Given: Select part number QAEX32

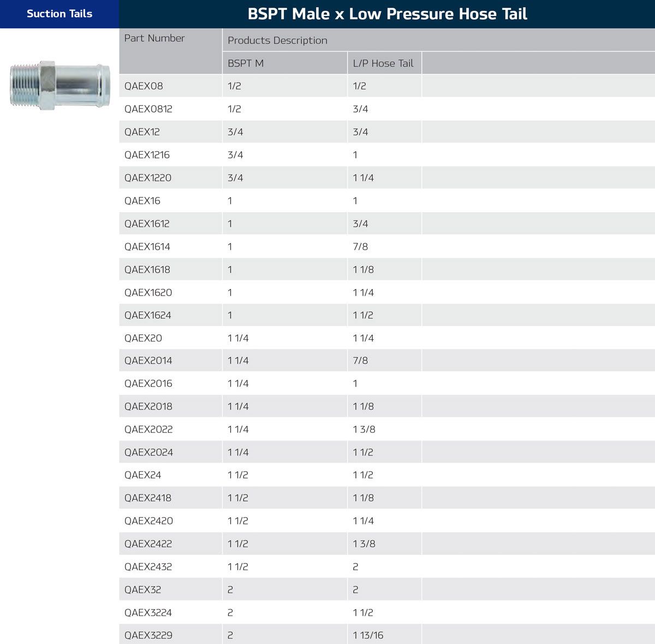Looking at the screenshot, I should pyautogui.click(x=143, y=590).
